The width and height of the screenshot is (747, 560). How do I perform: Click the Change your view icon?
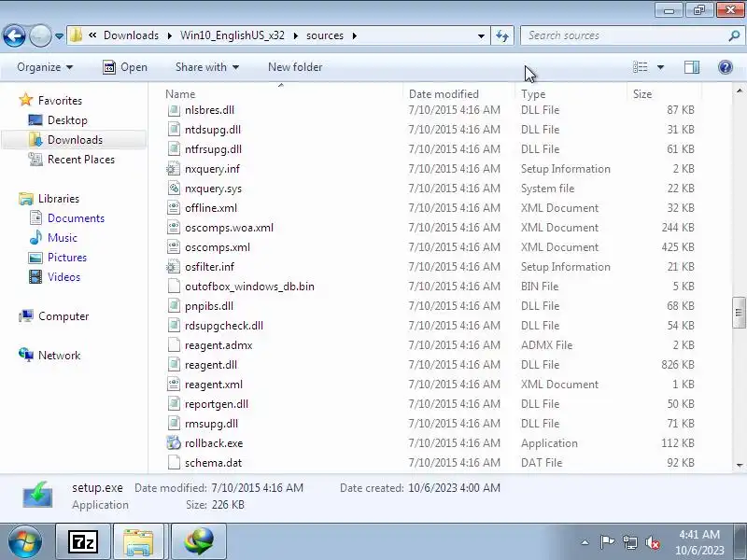[640, 67]
